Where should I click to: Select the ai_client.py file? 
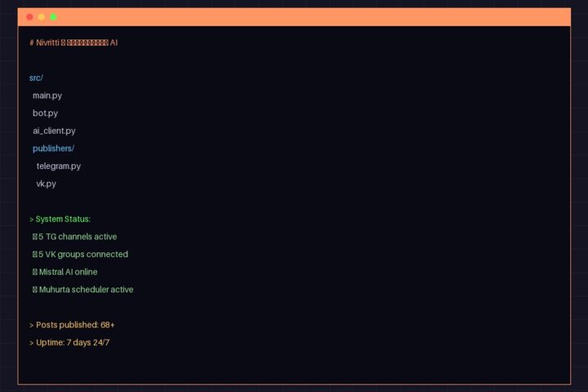[54, 131]
